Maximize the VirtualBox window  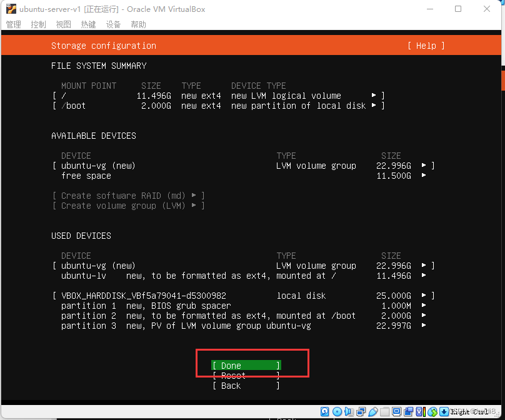458,9
